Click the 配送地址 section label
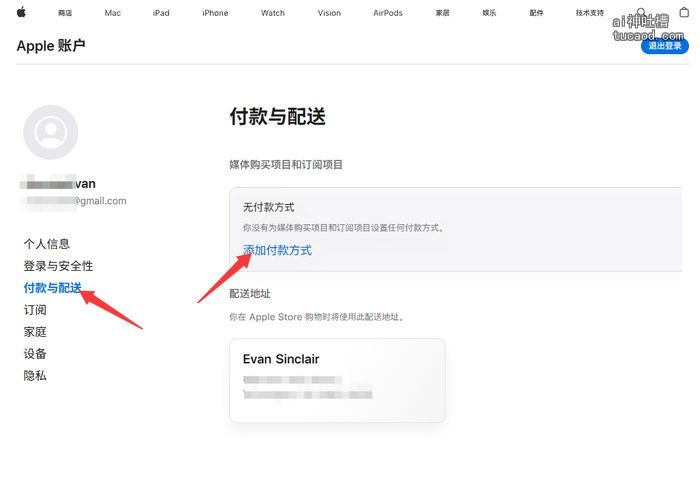The height and width of the screenshot is (504, 700). (x=250, y=293)
